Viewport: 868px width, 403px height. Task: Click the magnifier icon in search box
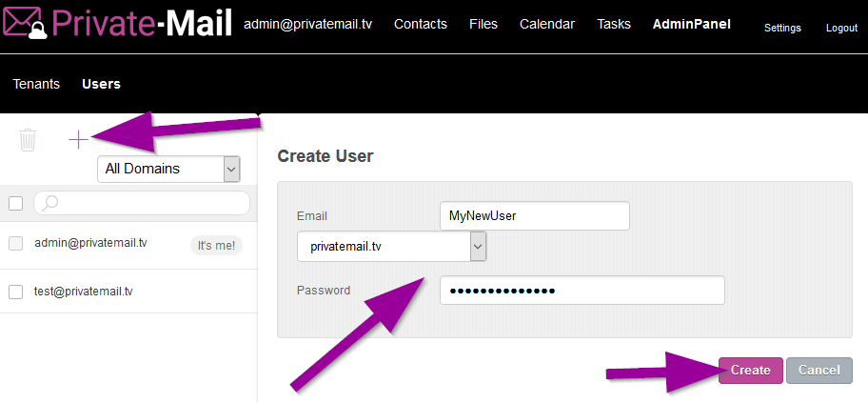click(x=51, y=203)
